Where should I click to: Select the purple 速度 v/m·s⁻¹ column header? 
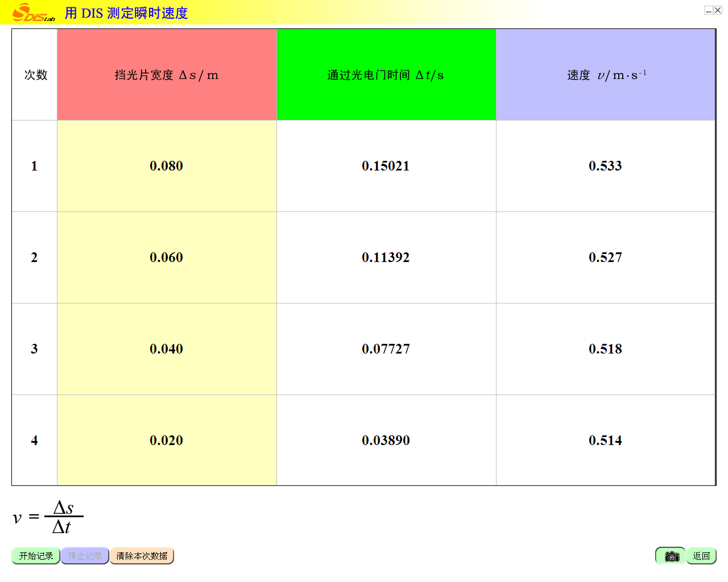(606, 75)
